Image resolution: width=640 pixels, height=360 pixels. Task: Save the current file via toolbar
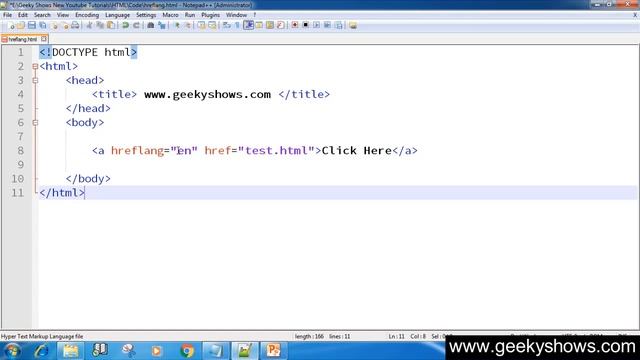(x=31, y=25)
